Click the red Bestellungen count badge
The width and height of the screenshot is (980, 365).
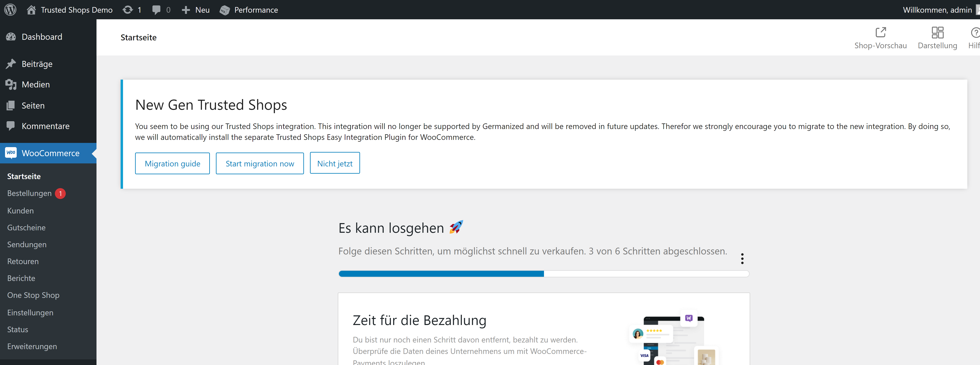click(x=60, y=194)
